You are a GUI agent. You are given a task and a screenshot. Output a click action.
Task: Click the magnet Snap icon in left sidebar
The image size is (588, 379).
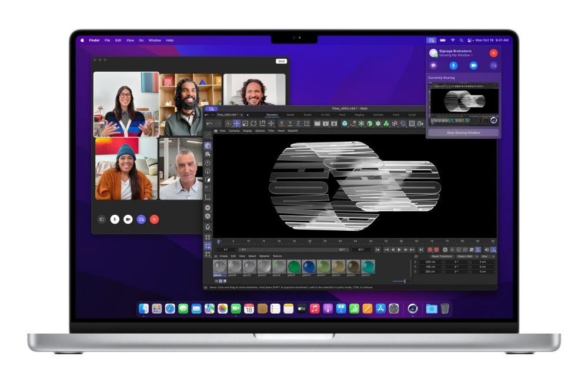(x=208, y=227)
